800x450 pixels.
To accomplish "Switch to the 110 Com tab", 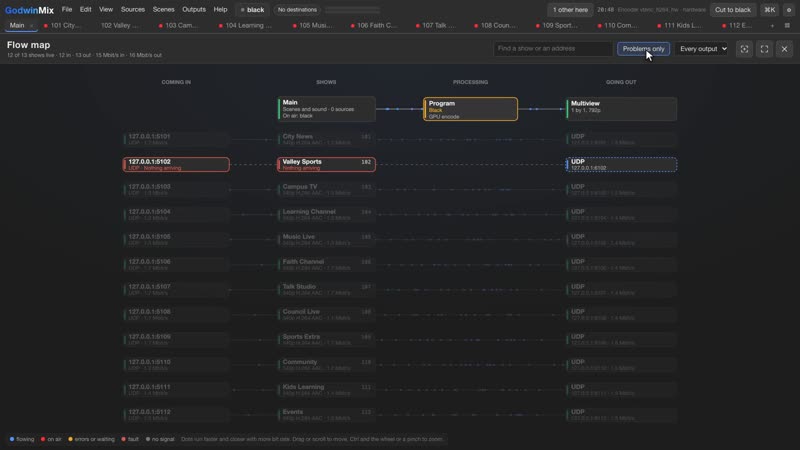I will coord(617,26).
